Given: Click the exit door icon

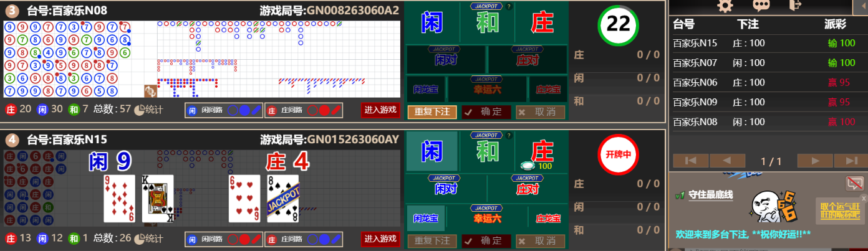Looking at the screenshot, I should (x=796, y=6).
